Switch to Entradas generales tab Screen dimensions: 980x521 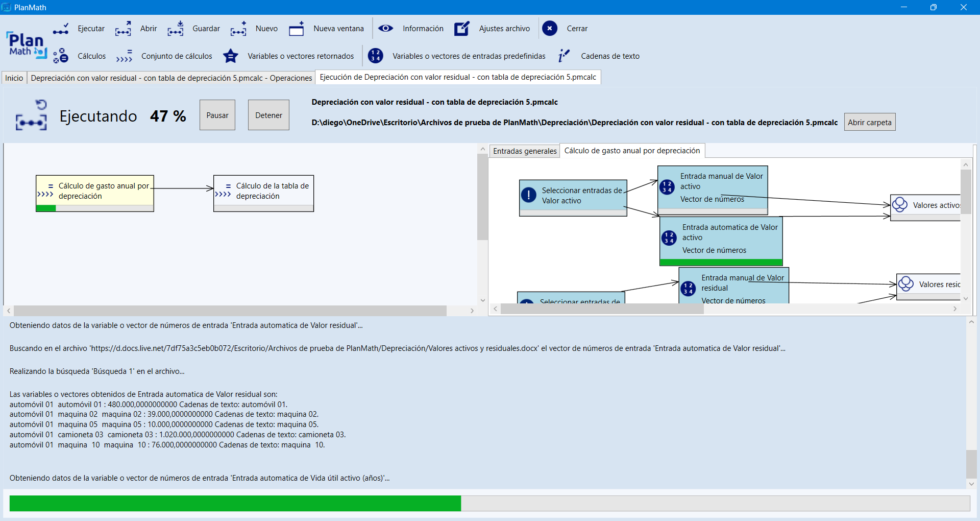coord(524,151)
